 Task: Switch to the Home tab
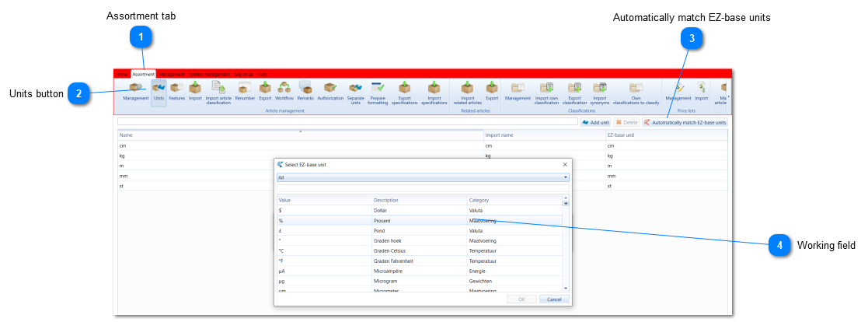tap(121, 74)
